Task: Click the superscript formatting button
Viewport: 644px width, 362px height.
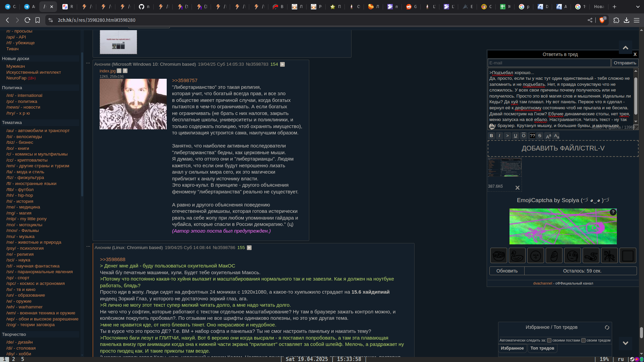Action: pyautogui.click(x=548, y=136)
